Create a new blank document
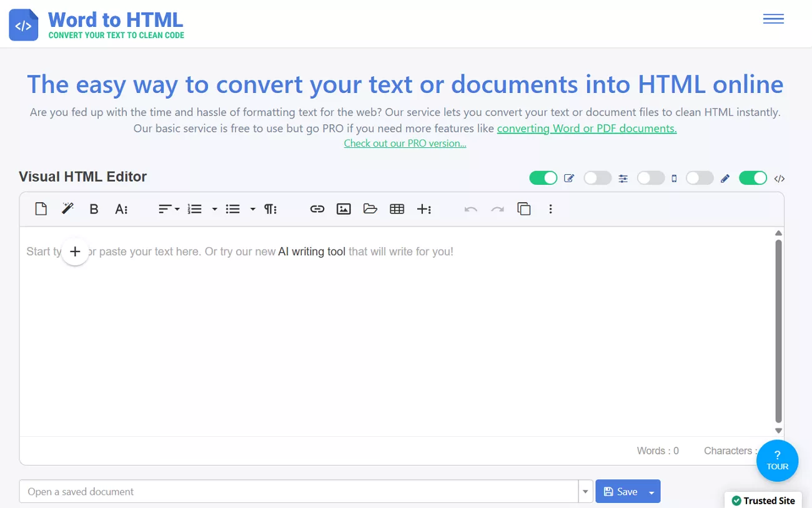The width and height of the screenshot is (812, 508). [x=41, y=208]
